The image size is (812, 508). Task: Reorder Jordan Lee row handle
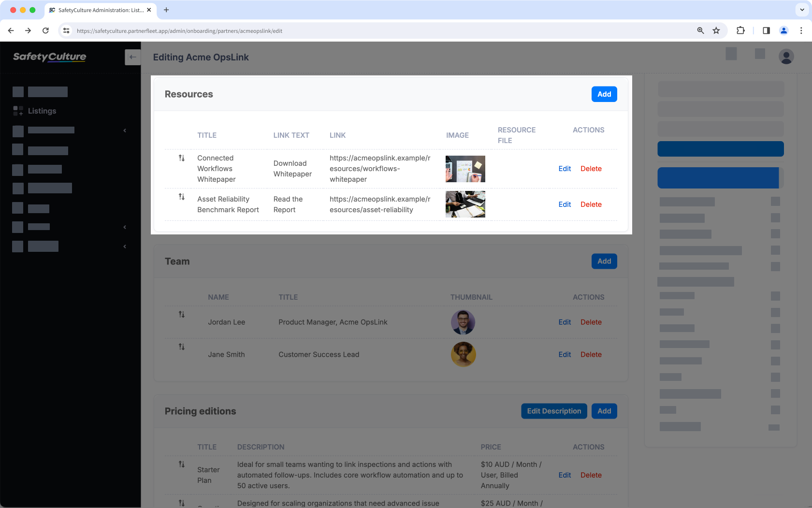tap(182, 314)
